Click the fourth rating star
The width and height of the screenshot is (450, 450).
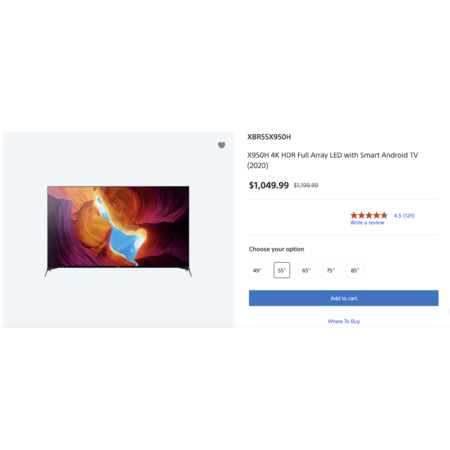click(x=377, y=215)
